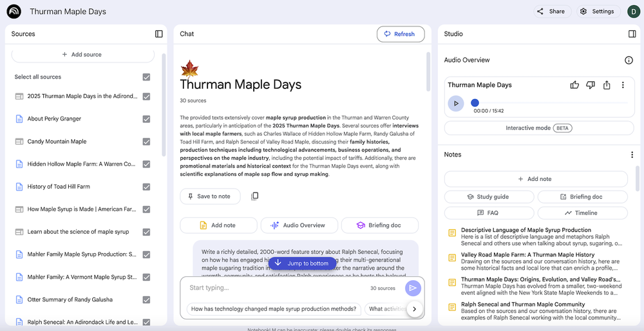
Task: Add note in Studio Notes section
Action: click(536, 179)
